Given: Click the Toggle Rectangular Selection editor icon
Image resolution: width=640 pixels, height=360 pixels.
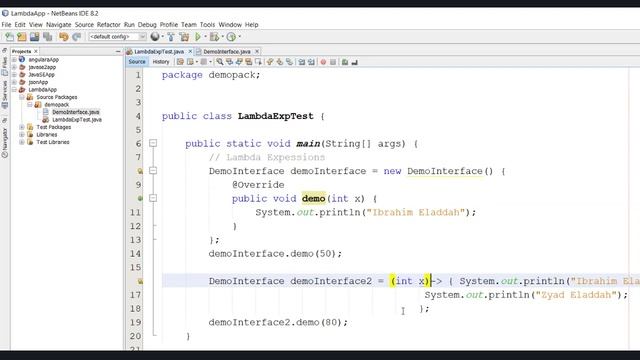Looking at the screenshot, I should (258, 62).
